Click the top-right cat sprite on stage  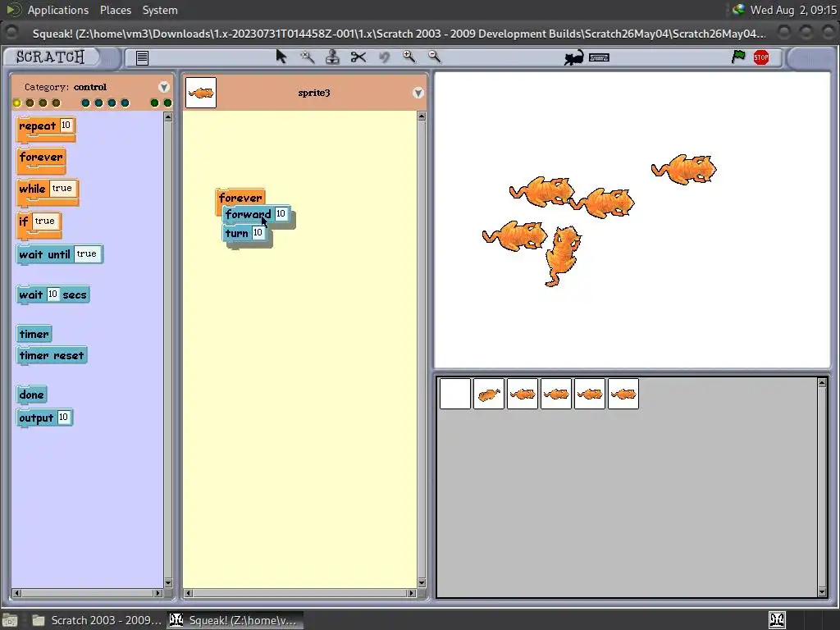(685, 169)
